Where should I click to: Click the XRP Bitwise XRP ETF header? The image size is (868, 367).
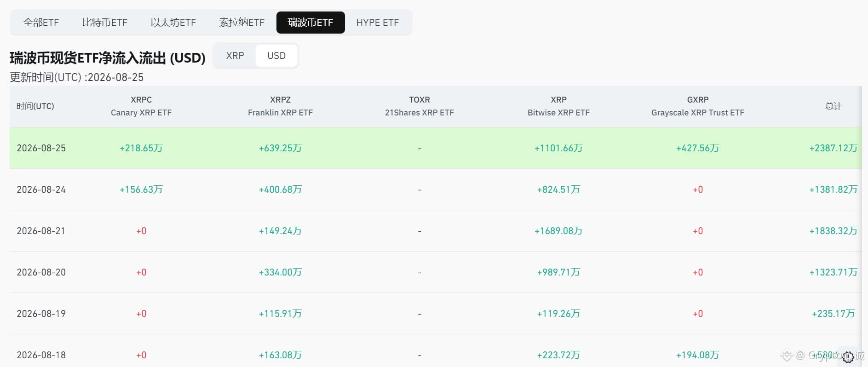point(558,106)
